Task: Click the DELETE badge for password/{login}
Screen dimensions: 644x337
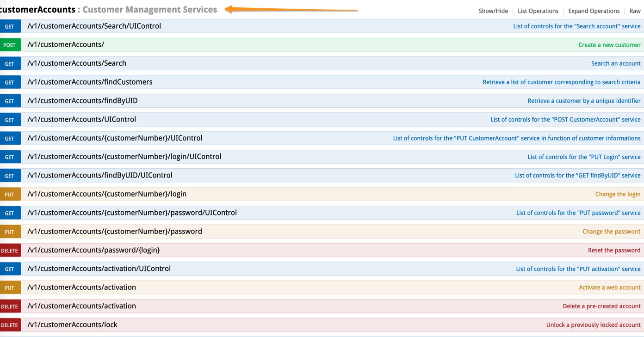Action: point(10,250)
